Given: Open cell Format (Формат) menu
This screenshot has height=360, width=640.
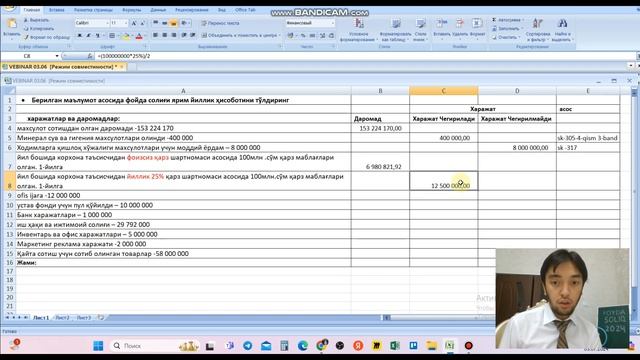Looking at the screenshot, I should 477,28.
